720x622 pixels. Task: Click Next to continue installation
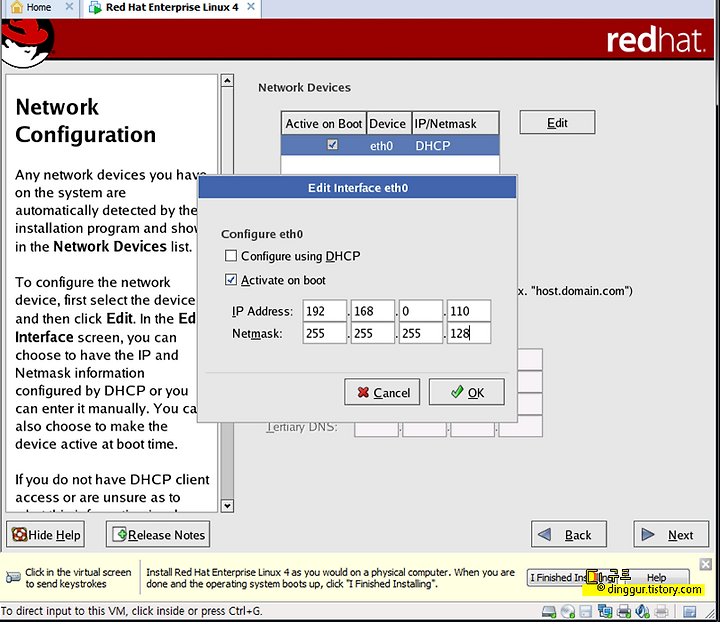pos(671,534)
